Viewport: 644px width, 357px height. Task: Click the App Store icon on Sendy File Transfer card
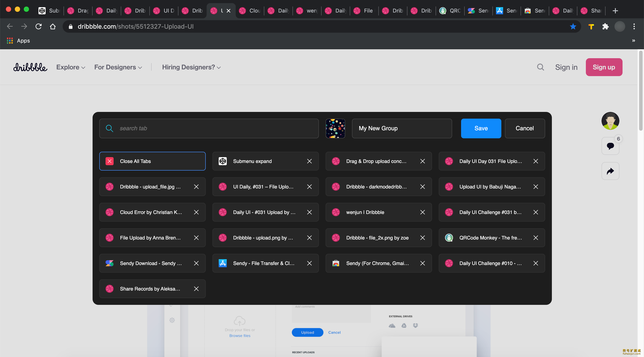tap(222, 263)
